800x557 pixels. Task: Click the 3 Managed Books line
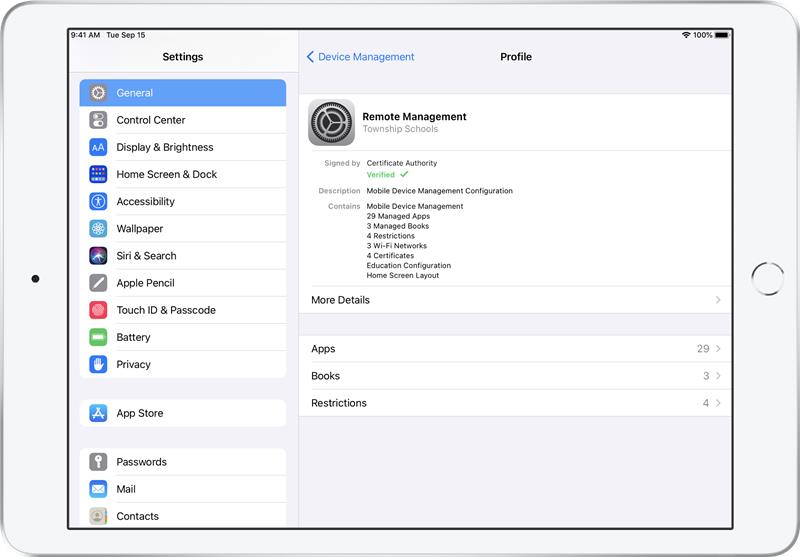[x=398, y=226]
